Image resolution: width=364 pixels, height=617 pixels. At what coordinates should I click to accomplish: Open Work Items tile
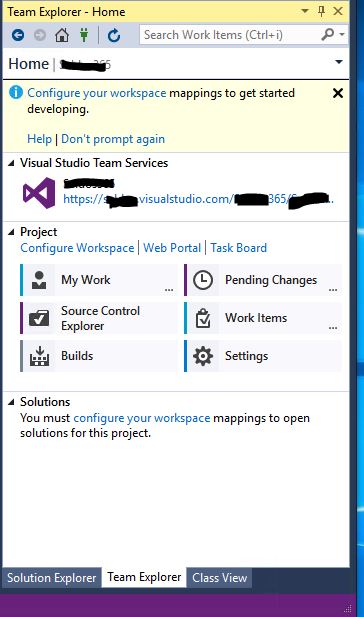coord(262,318)
